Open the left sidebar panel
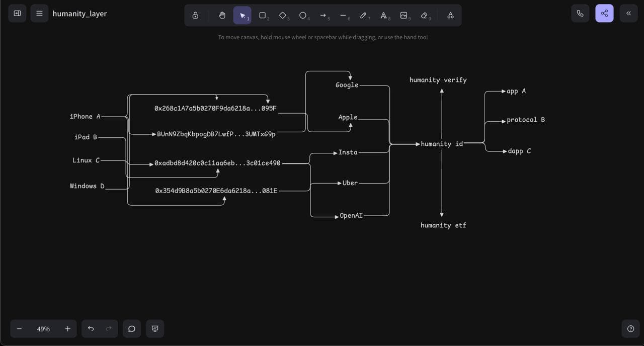This screenshot has width=644, height=346. [17, 13]
